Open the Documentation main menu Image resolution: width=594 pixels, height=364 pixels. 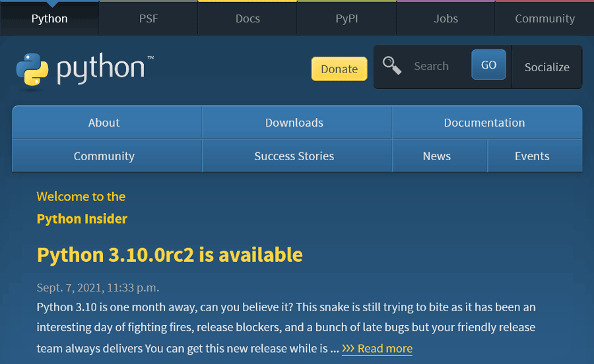[487, 123]
